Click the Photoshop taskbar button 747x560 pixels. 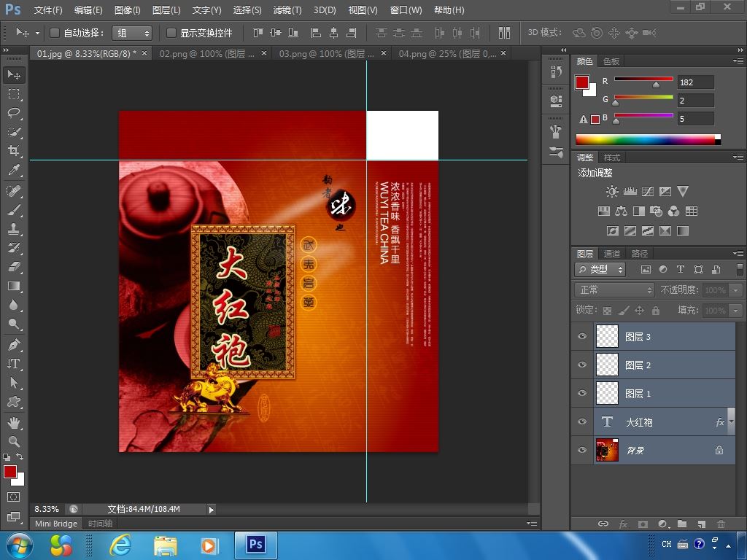pyautogui.click(x=256, y=545)
